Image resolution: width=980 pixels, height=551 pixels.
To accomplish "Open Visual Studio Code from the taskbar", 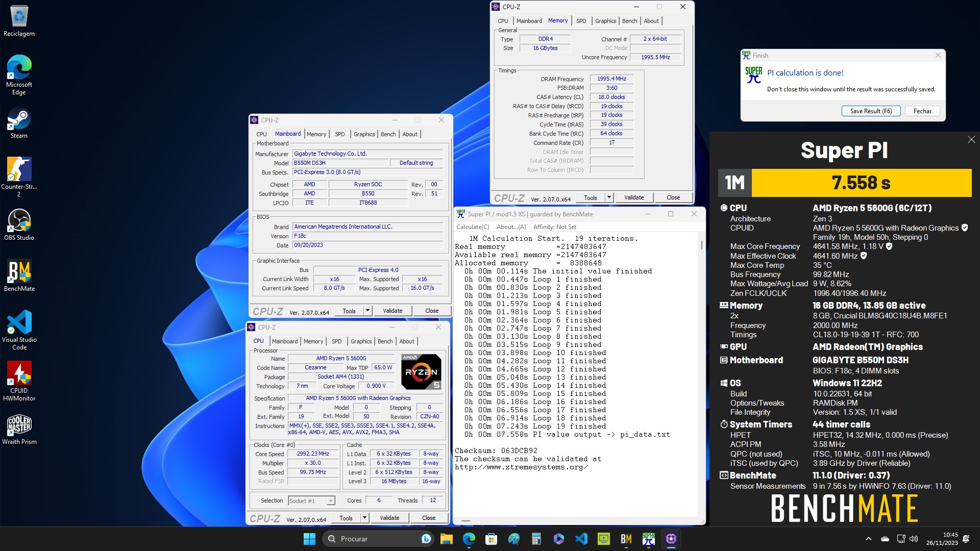I will pos(581,539).
